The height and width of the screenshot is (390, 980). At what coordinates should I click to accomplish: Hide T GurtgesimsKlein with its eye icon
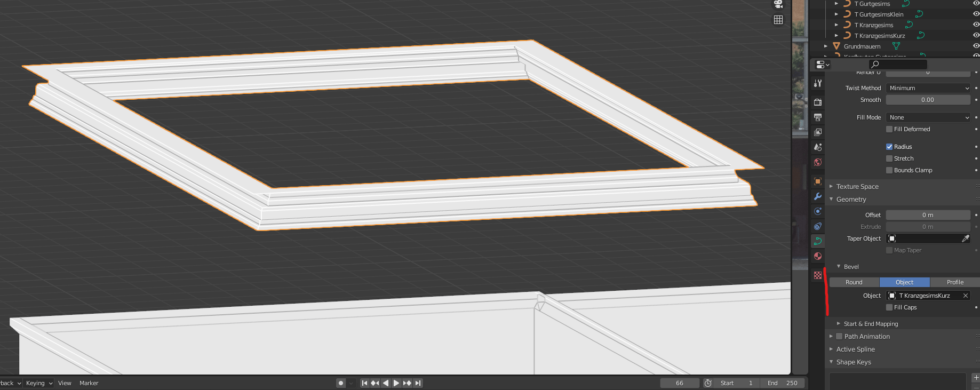(976, 14)
